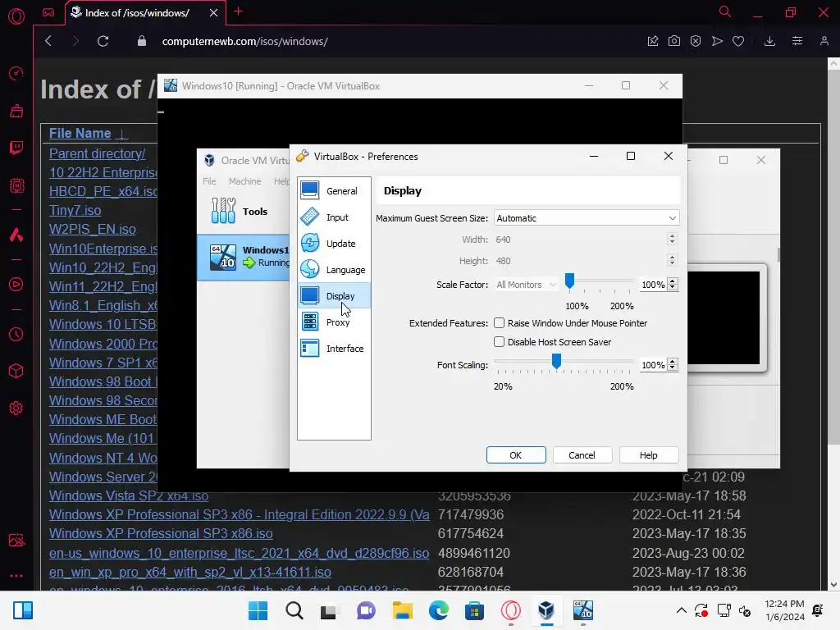840x630 pixels.
Task: Open Opera sidebar settings gear
Action: [16, 409]
